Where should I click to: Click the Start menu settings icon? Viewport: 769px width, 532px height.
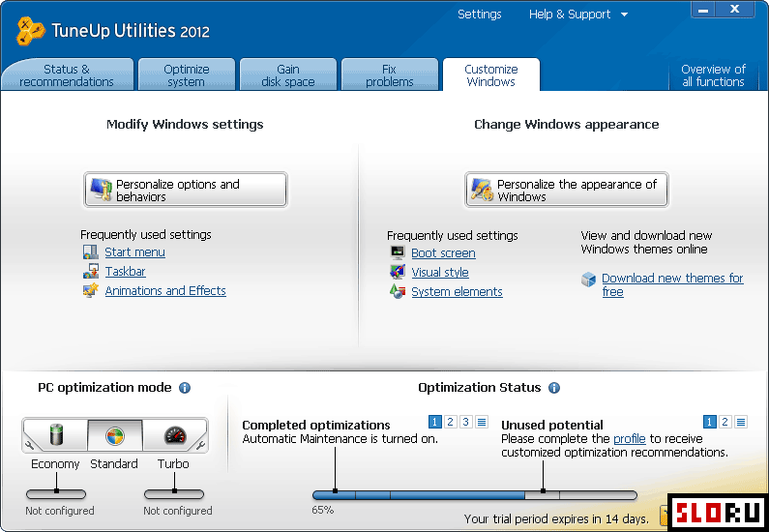pos(90,252)
